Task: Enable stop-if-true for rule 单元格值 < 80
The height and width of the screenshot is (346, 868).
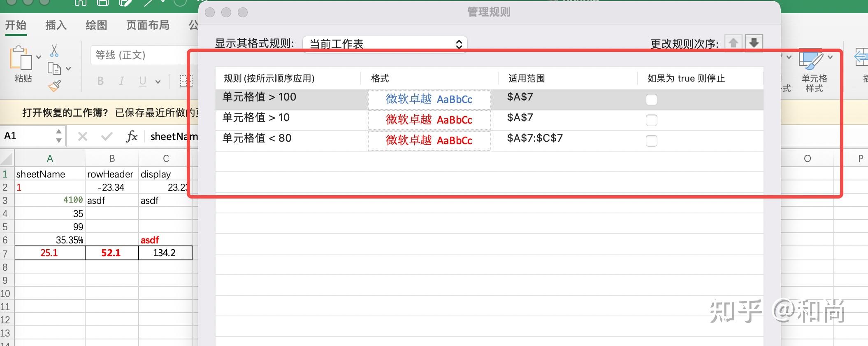Action: point(652,141)
